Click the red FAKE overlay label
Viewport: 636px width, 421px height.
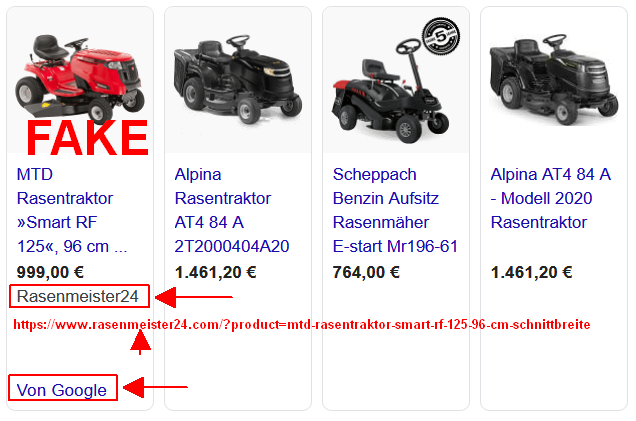(x=87, y=138)
